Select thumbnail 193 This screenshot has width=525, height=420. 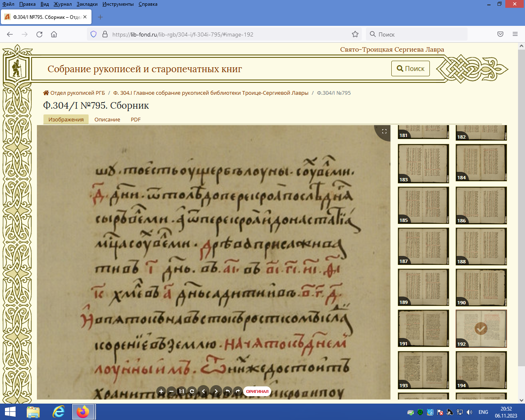point(423,370)
